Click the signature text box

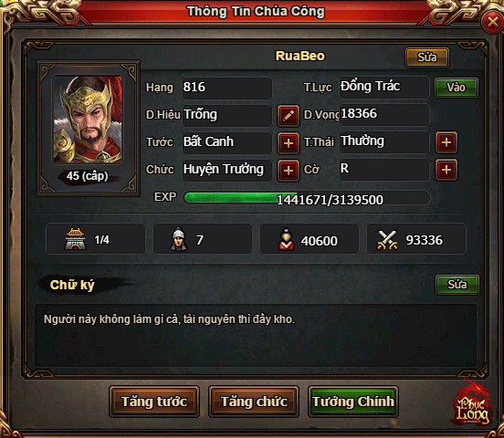tap(256, 335)
